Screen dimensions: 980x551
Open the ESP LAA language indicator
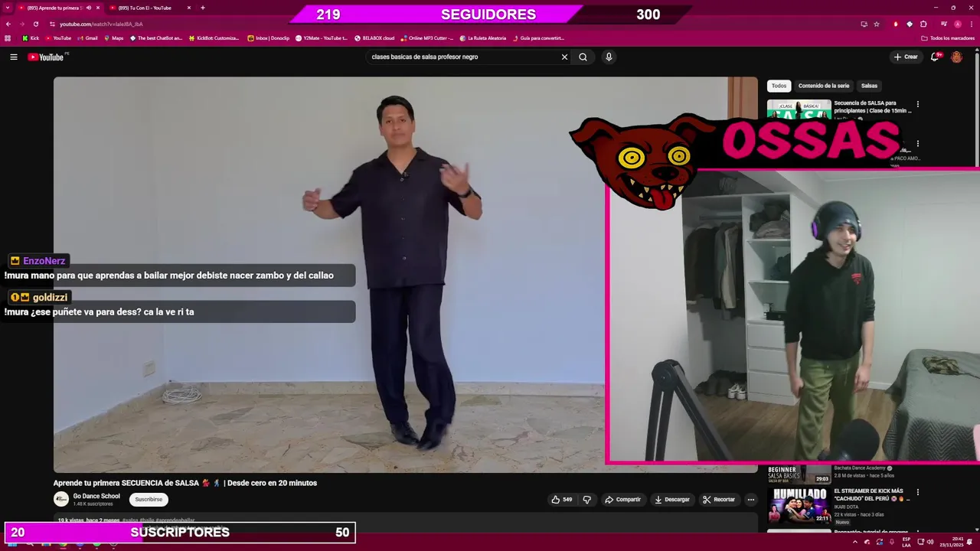pos(906,542)
